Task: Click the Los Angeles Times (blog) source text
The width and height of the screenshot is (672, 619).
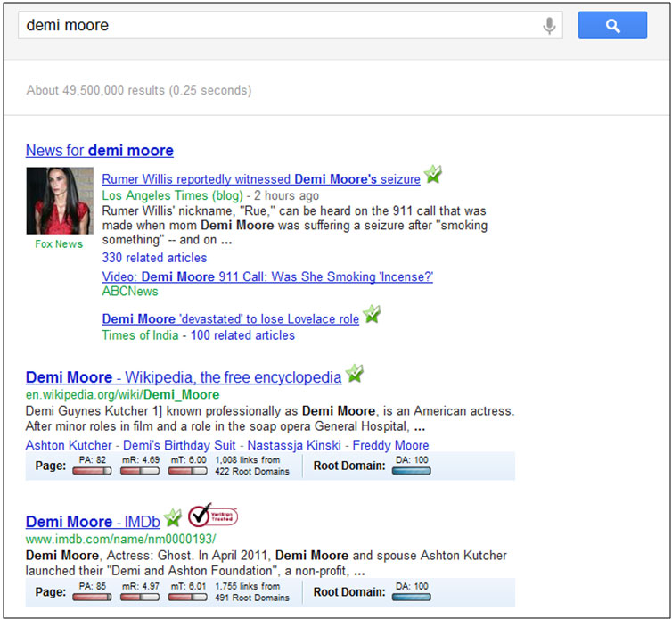Action: click(172, 195)
